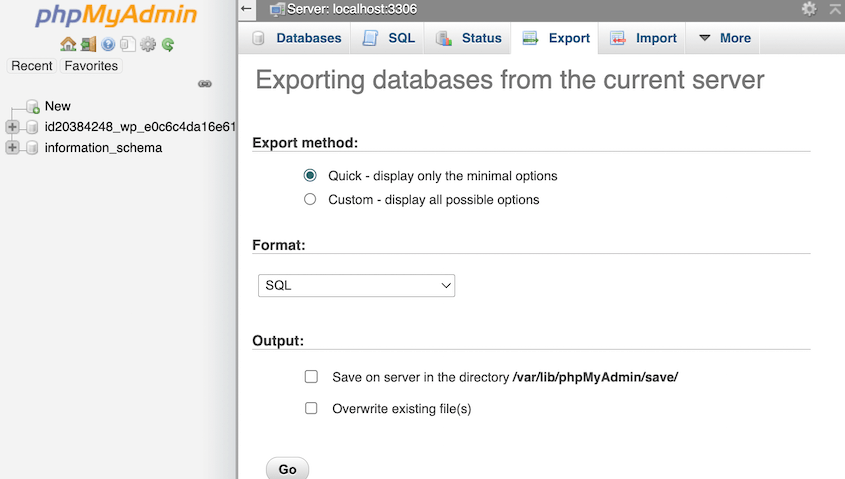The image size is (845, 479).
Task: Click the server monitor icon in breadcrumb
Action: point(277,9)
